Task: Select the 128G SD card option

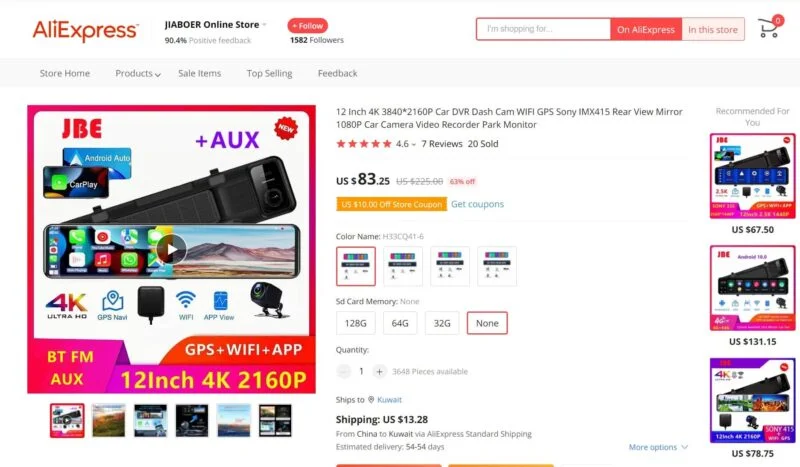Action: pyautogui.click(x=356, y=323)
